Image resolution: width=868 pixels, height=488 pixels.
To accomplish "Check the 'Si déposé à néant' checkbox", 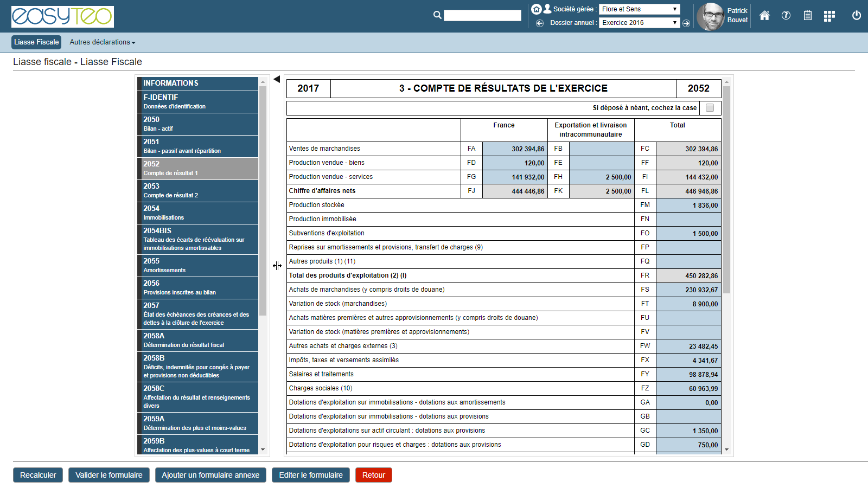I will coord(710,108).
